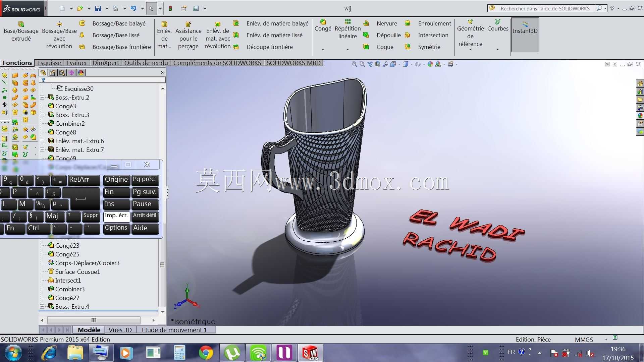Switch to the Outils de rendu tab
This screenshot has width=644, height=362.
click(x=146, y=63)
